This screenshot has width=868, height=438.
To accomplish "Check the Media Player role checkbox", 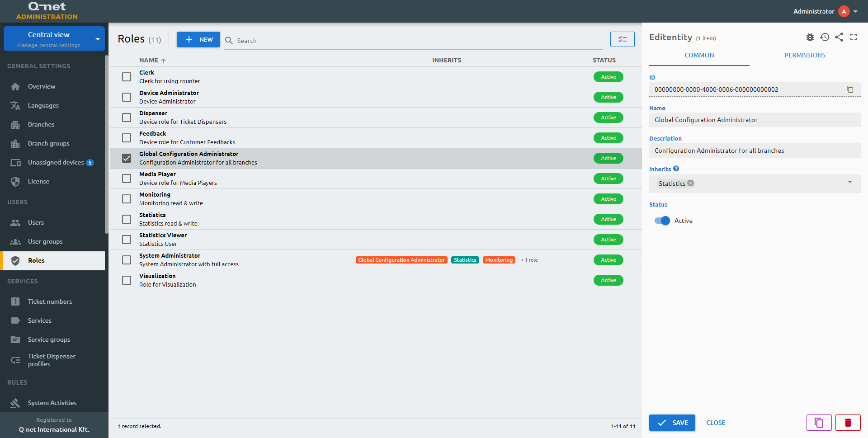I will click(x=127, y=179).
